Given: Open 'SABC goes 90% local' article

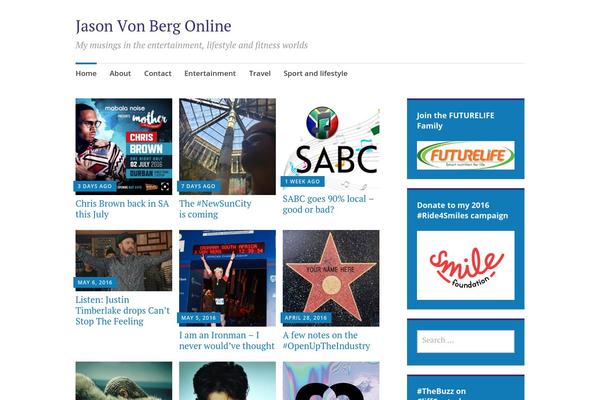Looking at the screenshot, I should pos(328,204).
